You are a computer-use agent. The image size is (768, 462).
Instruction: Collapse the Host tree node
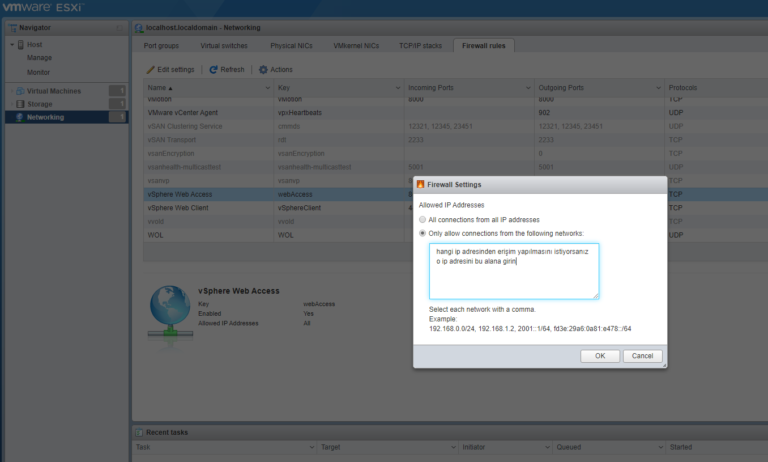click(x=12, y=45)
